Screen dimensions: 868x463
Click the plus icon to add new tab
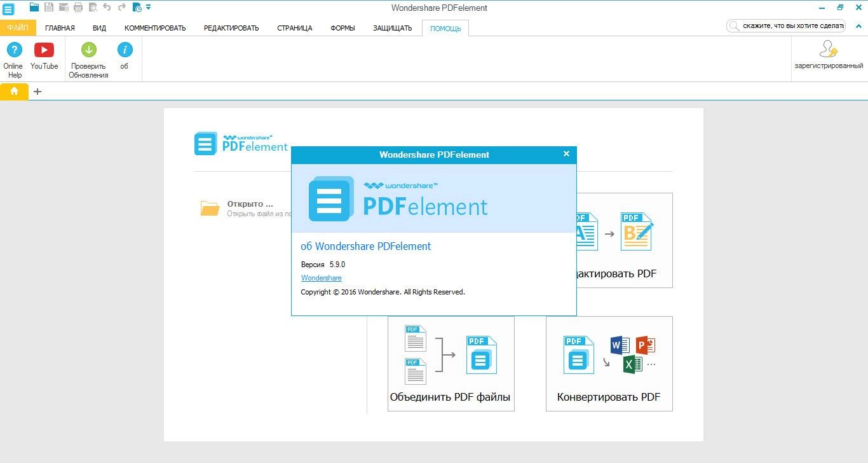[x=37, y=92]
